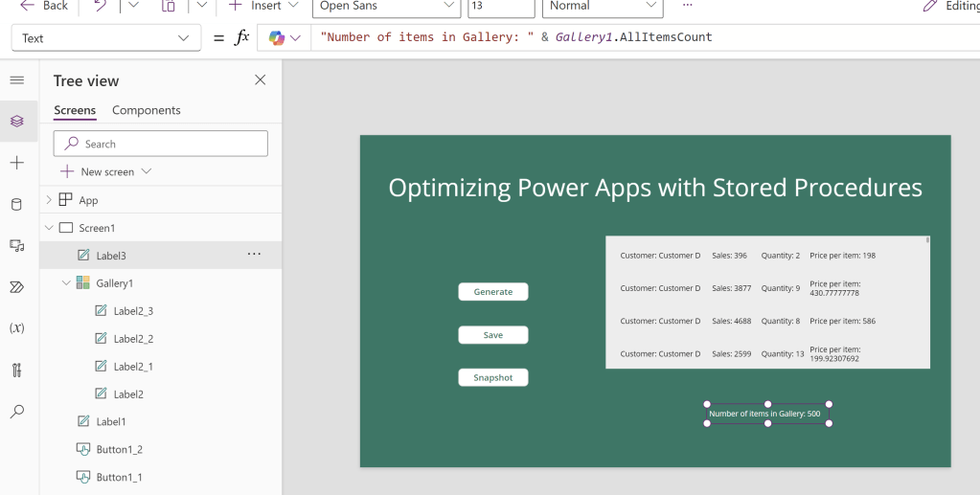Expand the App node in tree
This screenshot has width=980, height=495.
[x=49, y=200]
